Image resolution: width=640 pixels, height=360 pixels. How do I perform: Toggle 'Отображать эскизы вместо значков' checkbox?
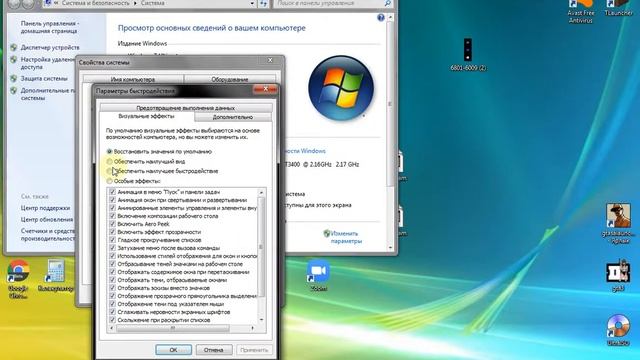pos(113,288)
